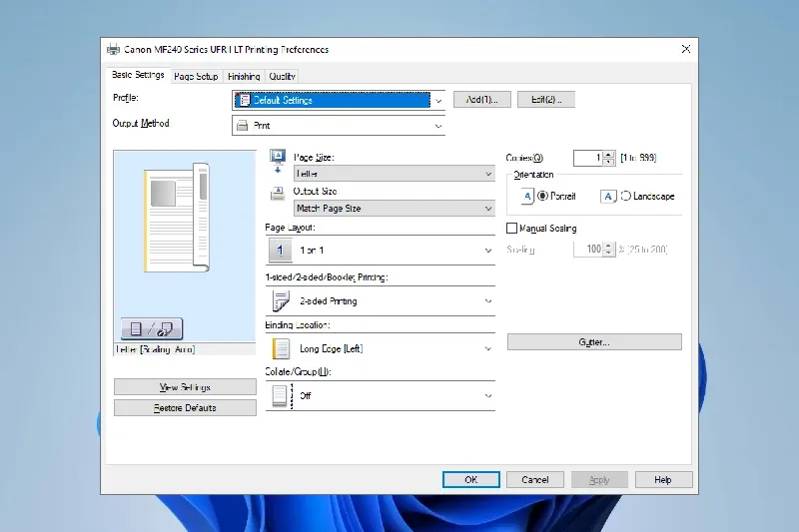Click the Page Size monitor icon

[278, 162]
